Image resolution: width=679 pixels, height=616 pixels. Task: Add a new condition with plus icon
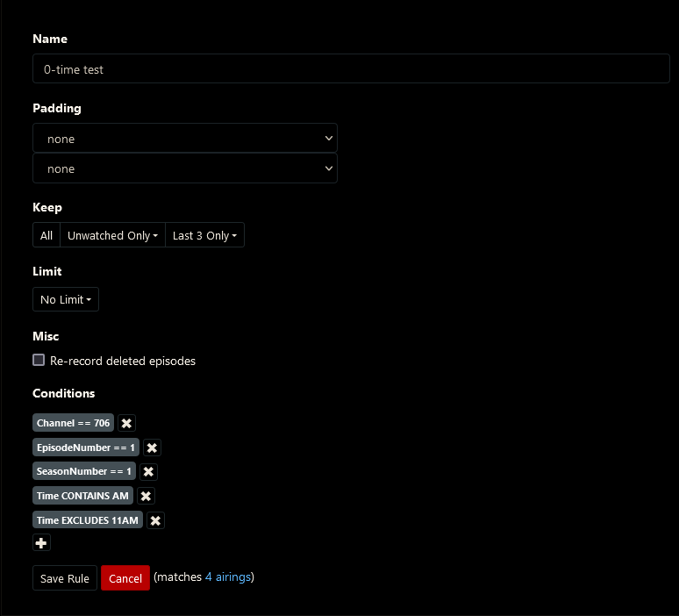[x=41, y=543]
